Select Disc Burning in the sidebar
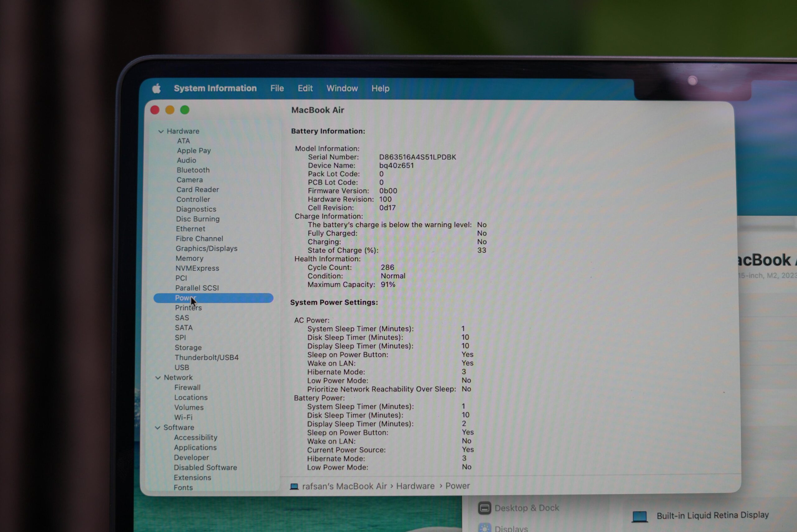 [198, 219]
